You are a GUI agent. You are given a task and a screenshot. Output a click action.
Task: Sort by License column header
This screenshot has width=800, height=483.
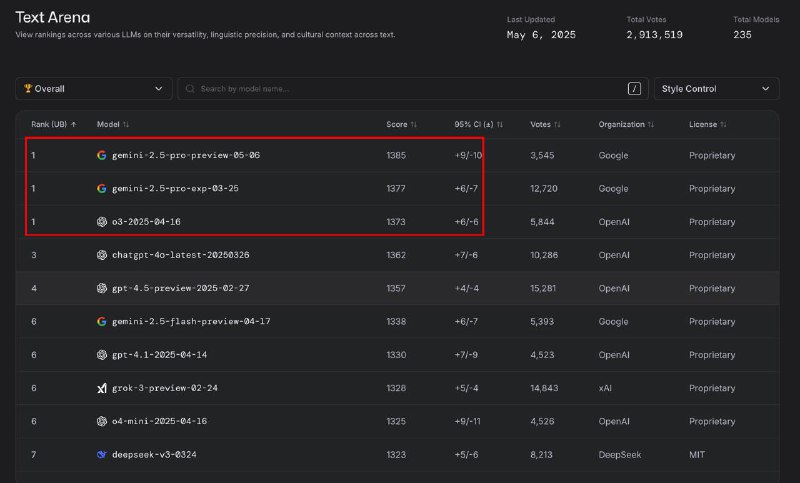tap(708, 124)
